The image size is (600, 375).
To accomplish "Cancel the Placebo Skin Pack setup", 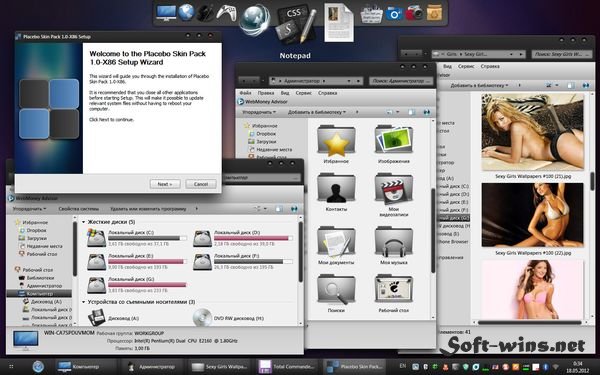I will [x=201, y=184].
